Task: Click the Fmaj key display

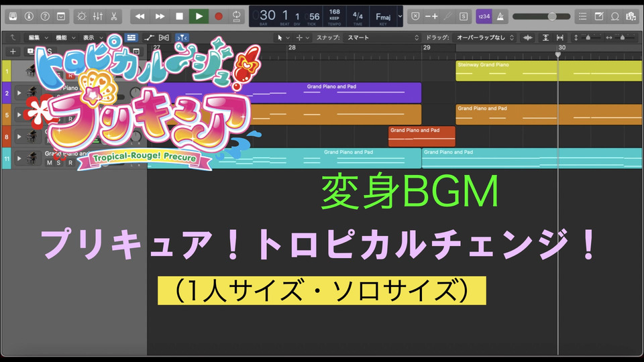Action: (x=383, y=16)
